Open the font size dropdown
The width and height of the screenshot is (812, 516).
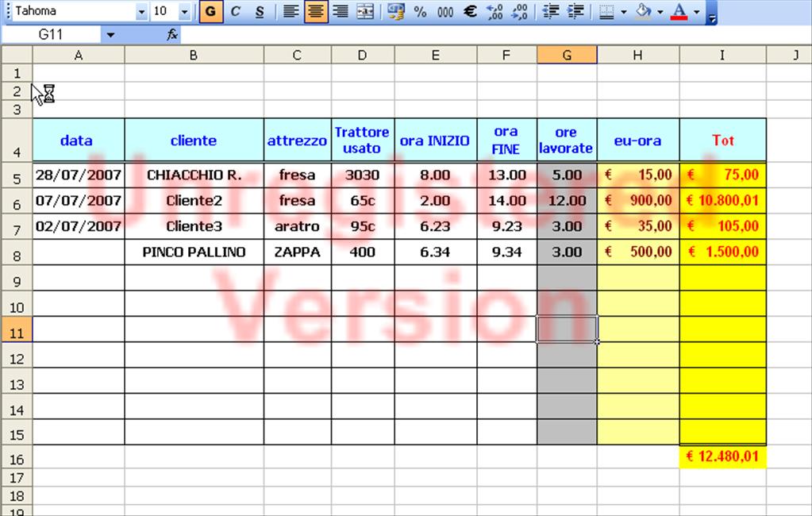tap(185, 12)
